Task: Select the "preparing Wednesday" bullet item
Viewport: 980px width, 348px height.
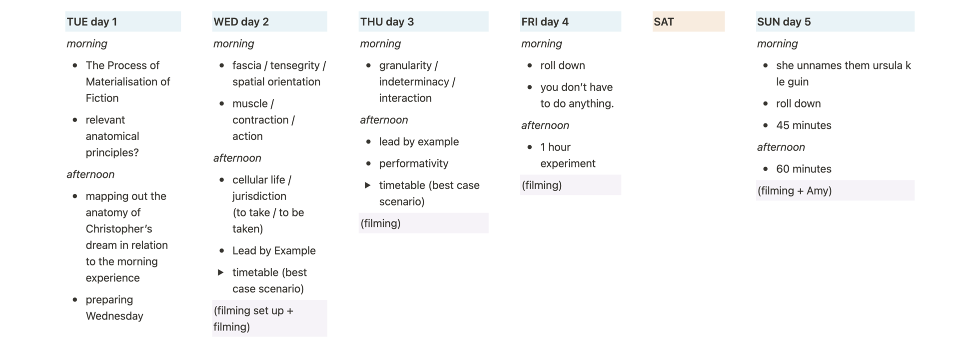Action: (x=114, y=308)
